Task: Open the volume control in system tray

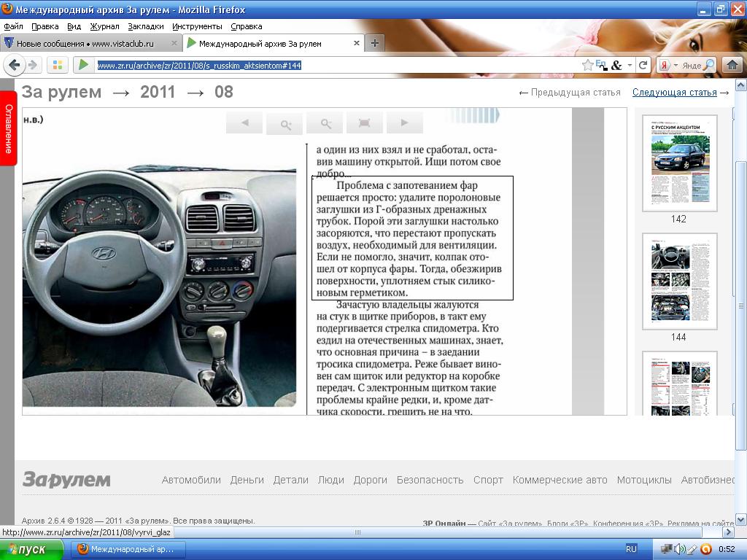Action: pyautogui.click(x=679, y=549)
